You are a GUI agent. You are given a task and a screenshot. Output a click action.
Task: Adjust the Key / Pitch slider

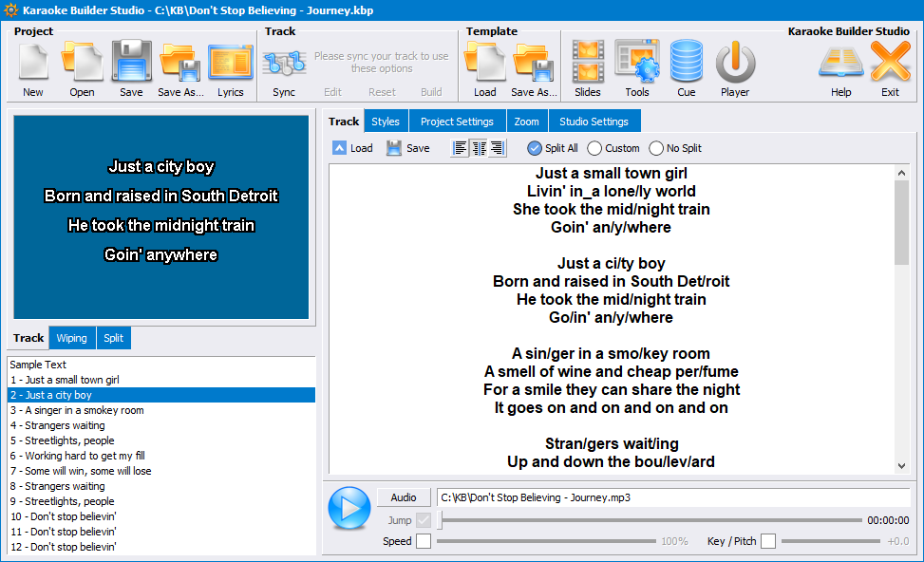pos(831,541)
